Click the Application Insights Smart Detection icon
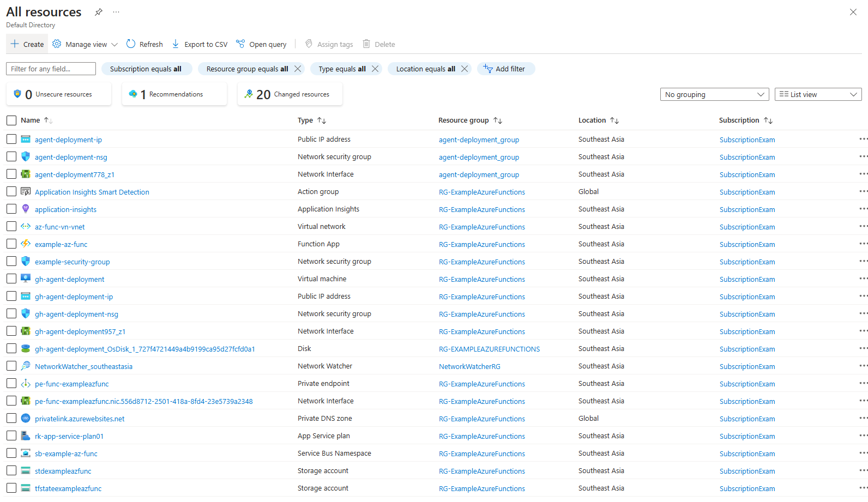The width and height of the screenshot is (868, 502). tap(26, 191)
